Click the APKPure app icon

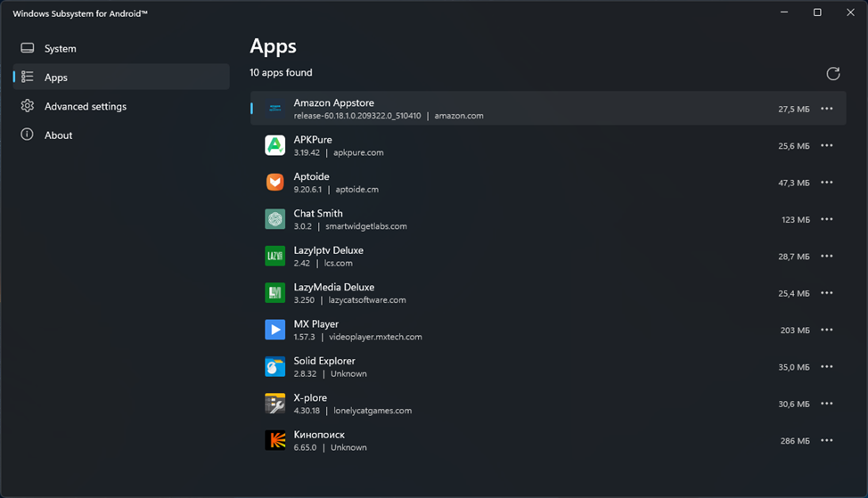click(x=275, y=145)
